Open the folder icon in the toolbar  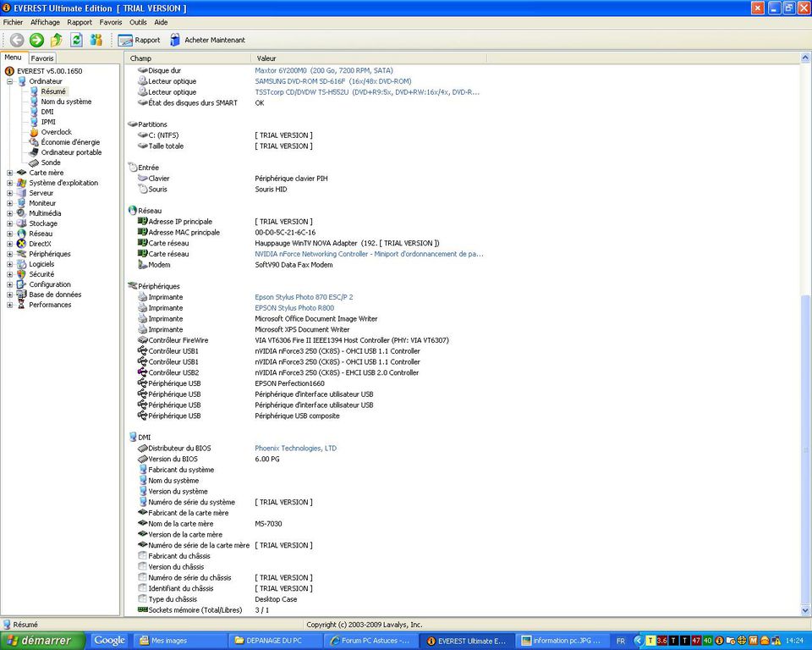click(54, 40)
